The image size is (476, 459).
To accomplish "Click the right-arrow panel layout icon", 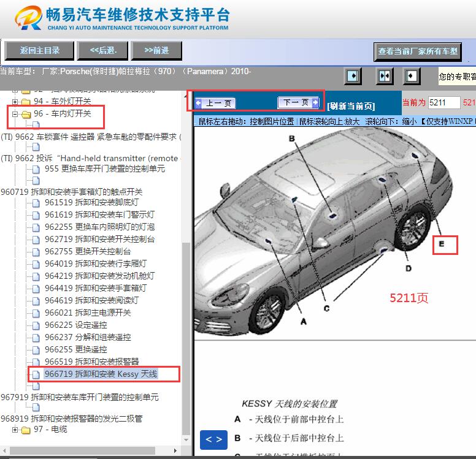I will coord(353,76).
